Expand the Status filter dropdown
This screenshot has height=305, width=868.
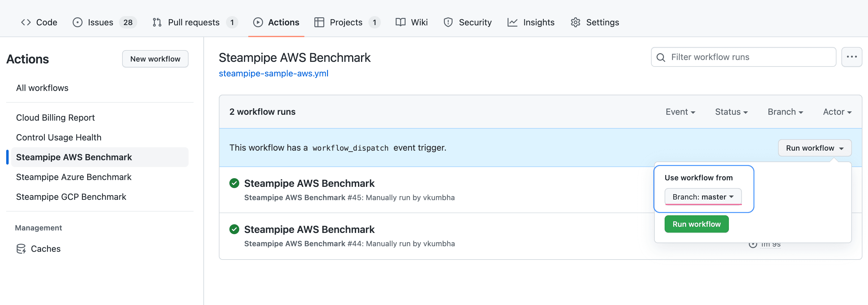pos(731,112)
